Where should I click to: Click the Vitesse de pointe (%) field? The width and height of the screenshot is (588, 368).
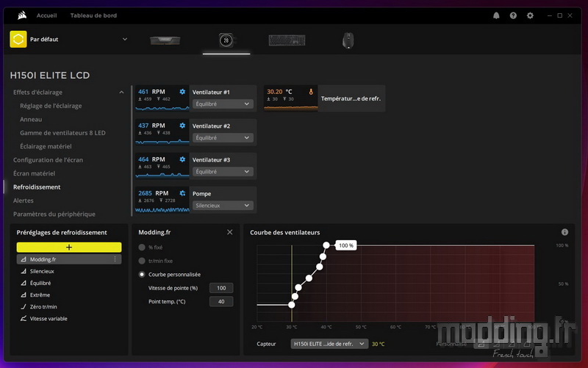click(221, 288)
